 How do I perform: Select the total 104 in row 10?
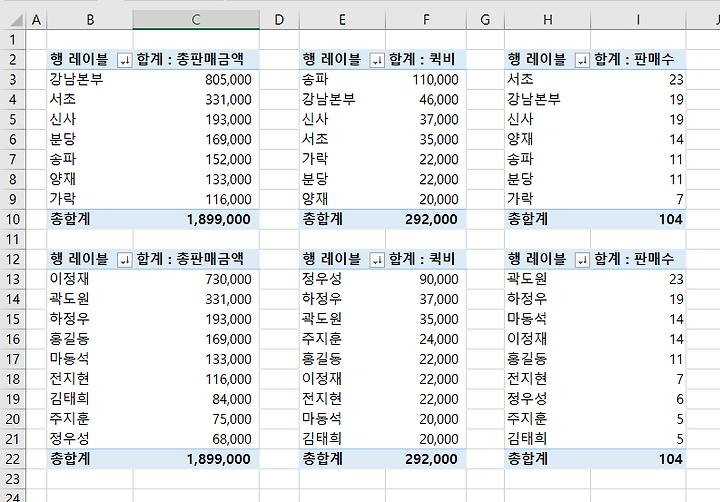(638, 219)
